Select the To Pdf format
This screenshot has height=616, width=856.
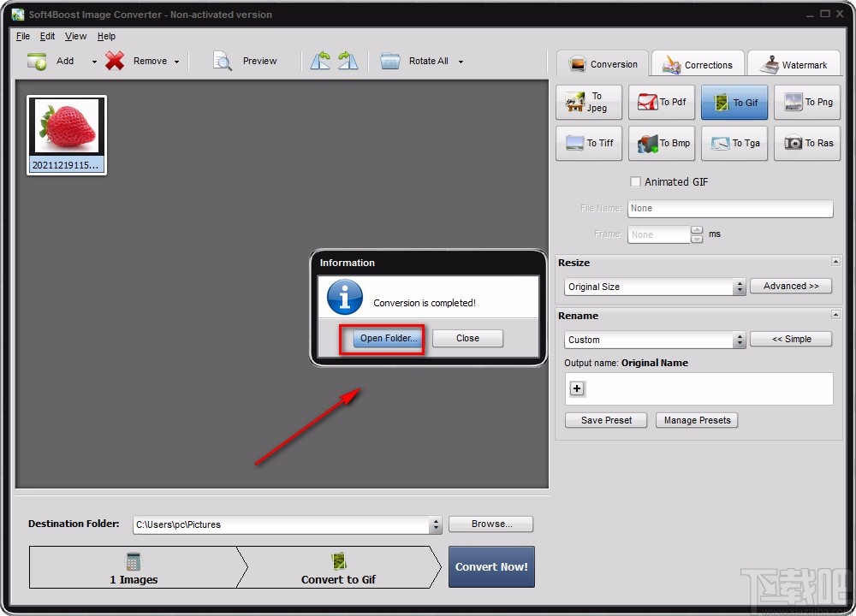click(x=662, y=102)
